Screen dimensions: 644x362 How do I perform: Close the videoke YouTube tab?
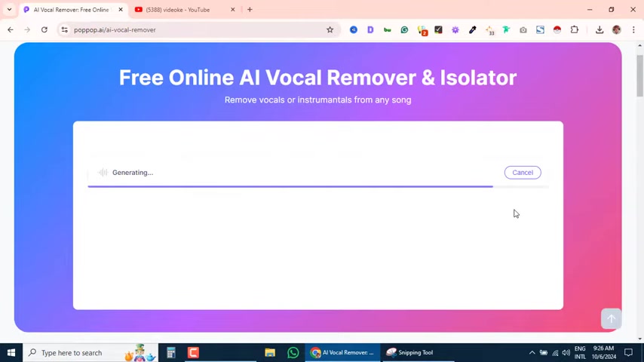point(232,10)
